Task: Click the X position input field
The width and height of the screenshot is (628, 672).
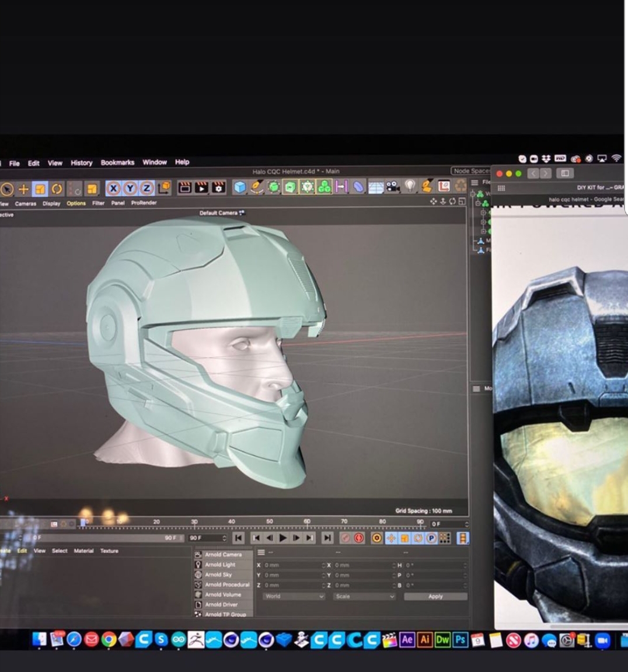Action: click(x=294, y=565)
